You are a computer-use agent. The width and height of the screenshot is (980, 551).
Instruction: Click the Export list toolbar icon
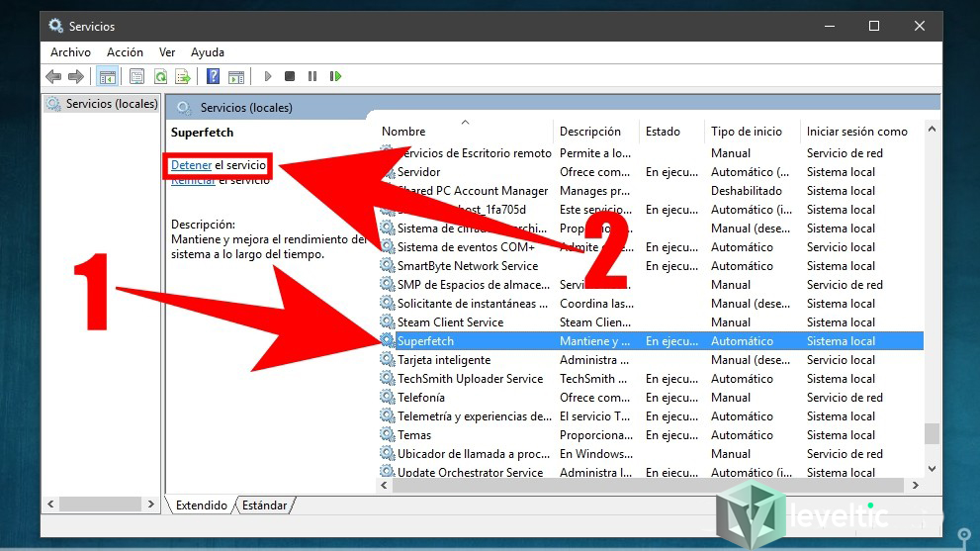point(182,76)
